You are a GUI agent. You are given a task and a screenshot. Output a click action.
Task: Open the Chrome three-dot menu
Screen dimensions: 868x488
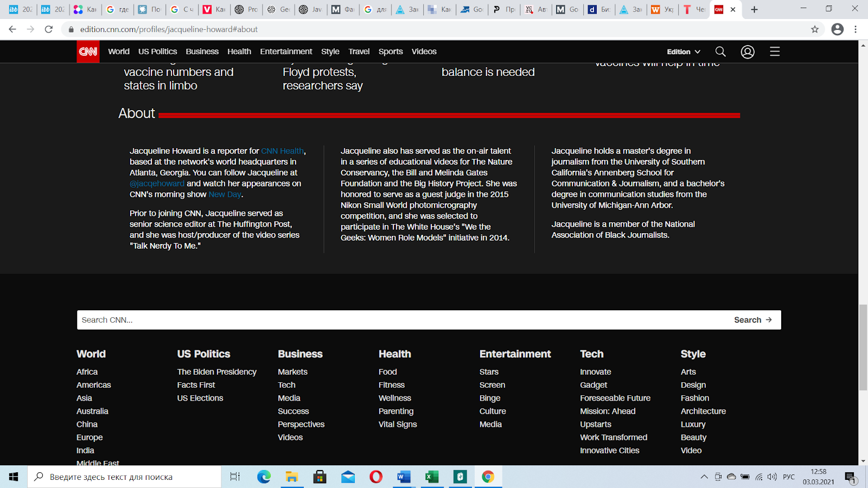click(856, 29)
